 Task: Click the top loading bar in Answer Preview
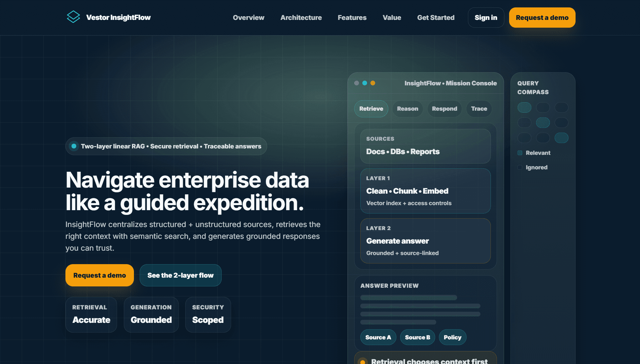point(408,298)
